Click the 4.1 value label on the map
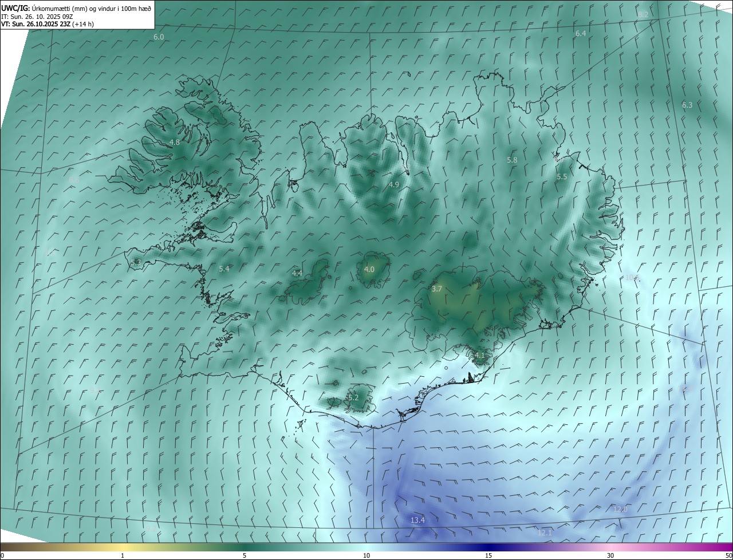Image resolution: width=733 pixels, height=560 pixels. pos(479,356)
